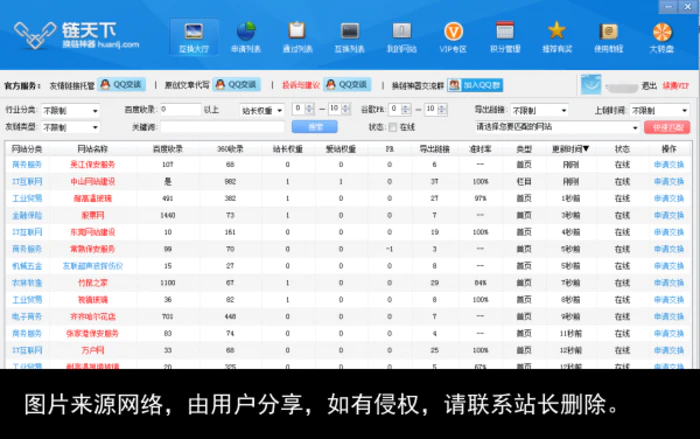Open the 大转盘 wheel icon
Screen dimensions: 700x439
pyautogui.click(x=662, y=38)
